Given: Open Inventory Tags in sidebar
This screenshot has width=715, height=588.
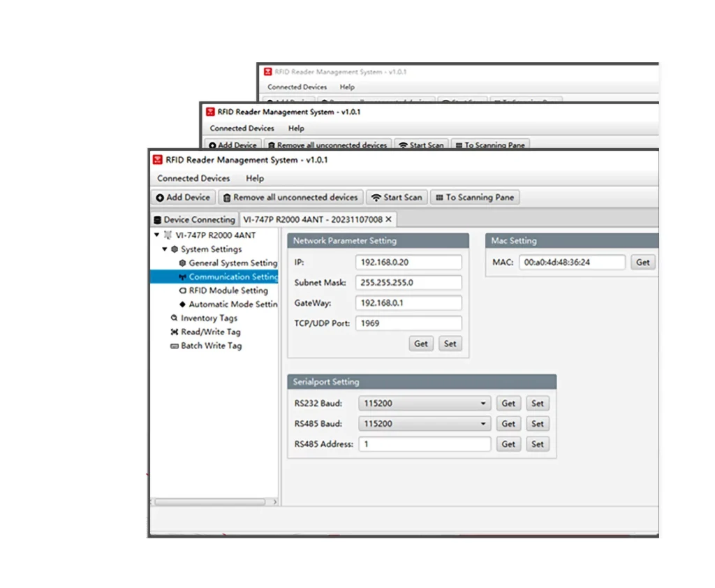Looking at the screenshot, I should [209, 318].
